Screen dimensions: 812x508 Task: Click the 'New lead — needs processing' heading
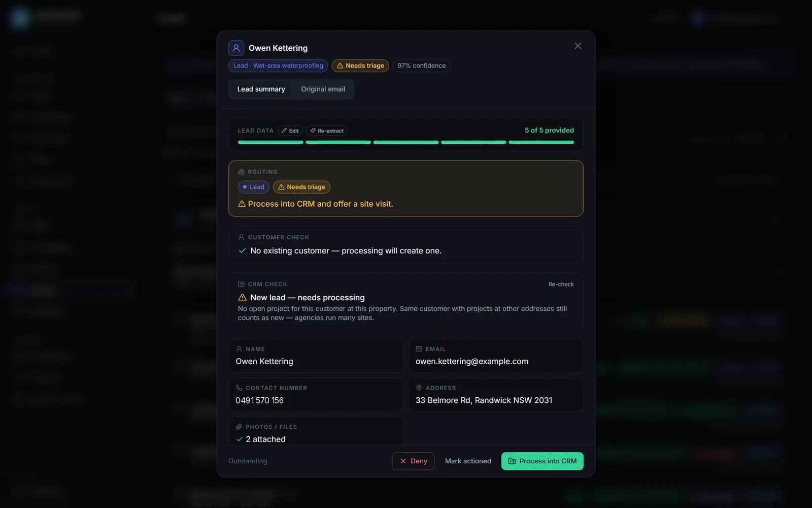[x=308, y=298]
